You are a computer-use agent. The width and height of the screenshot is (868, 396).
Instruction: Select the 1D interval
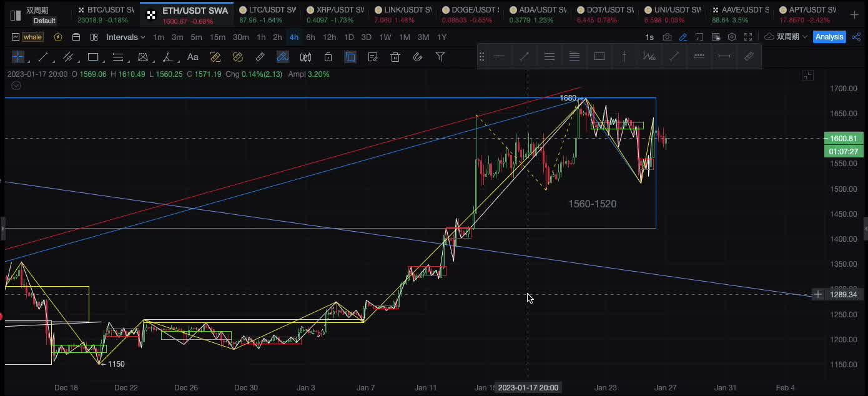(348, 37)
